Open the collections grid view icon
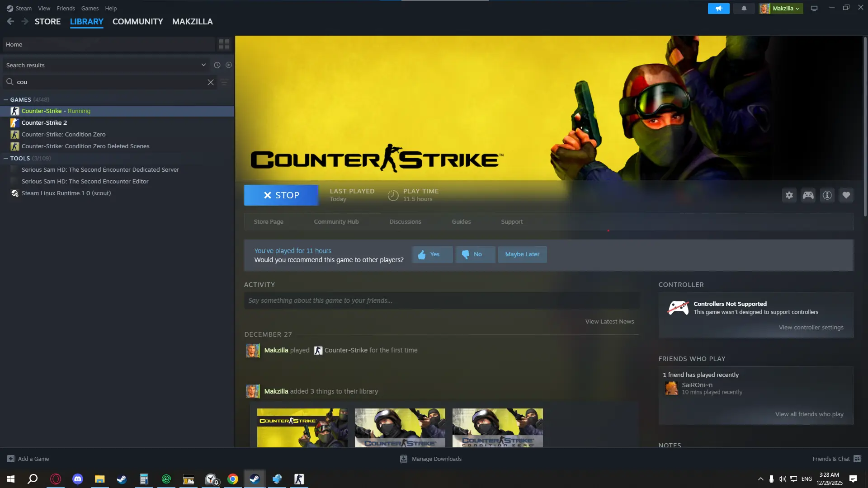Screen dimensions: 868x488 (x=224, y=44)
